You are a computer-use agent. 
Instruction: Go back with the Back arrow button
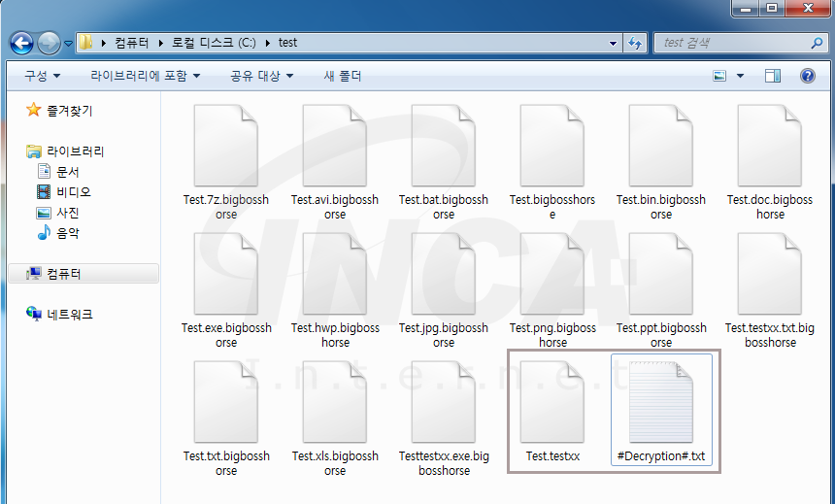(x=21, y=43)
